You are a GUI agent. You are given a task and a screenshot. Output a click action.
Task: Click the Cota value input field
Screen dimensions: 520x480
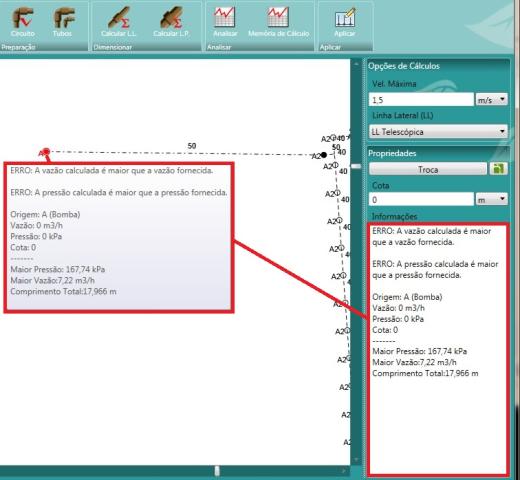[421, 199]
